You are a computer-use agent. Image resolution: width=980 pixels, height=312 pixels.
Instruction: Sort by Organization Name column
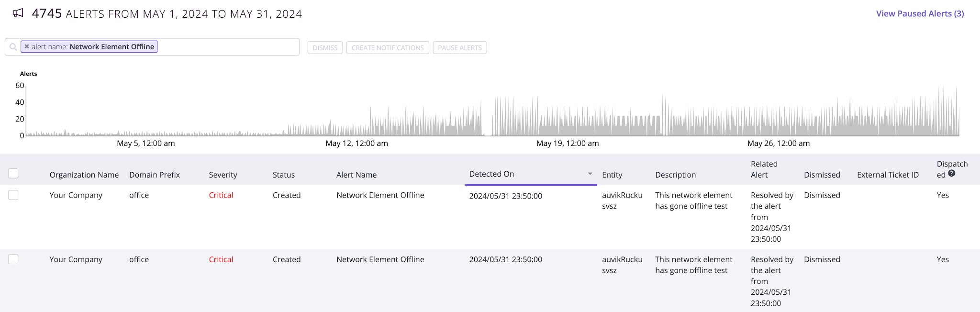84,175
